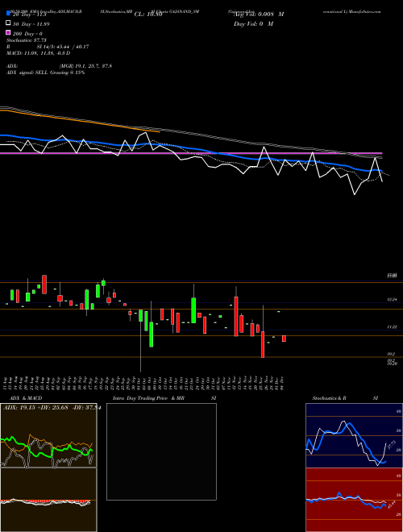
Task: Click the 'MACD: 11.08, 11.38, -0.3 D' readout
Action: (39, 53)
